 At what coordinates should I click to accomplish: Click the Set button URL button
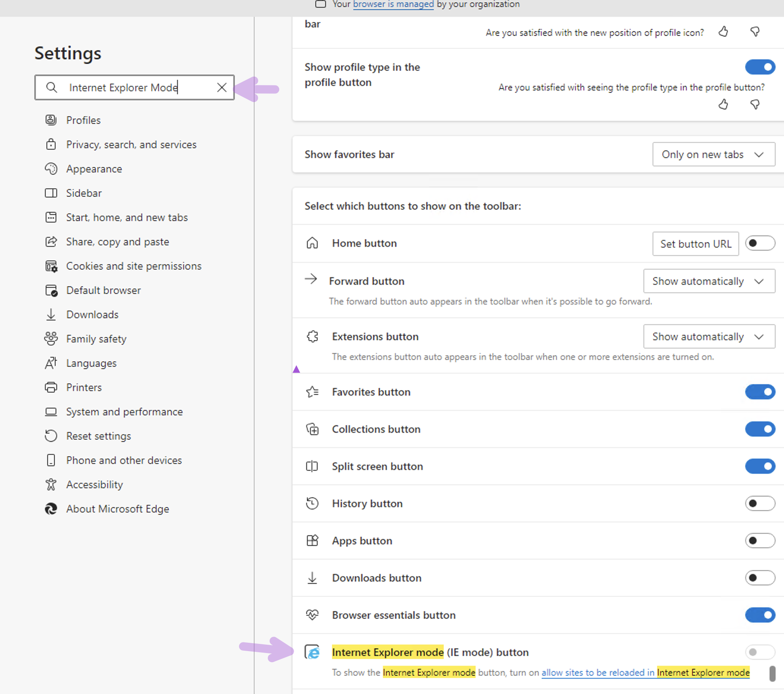coord(696,244)
